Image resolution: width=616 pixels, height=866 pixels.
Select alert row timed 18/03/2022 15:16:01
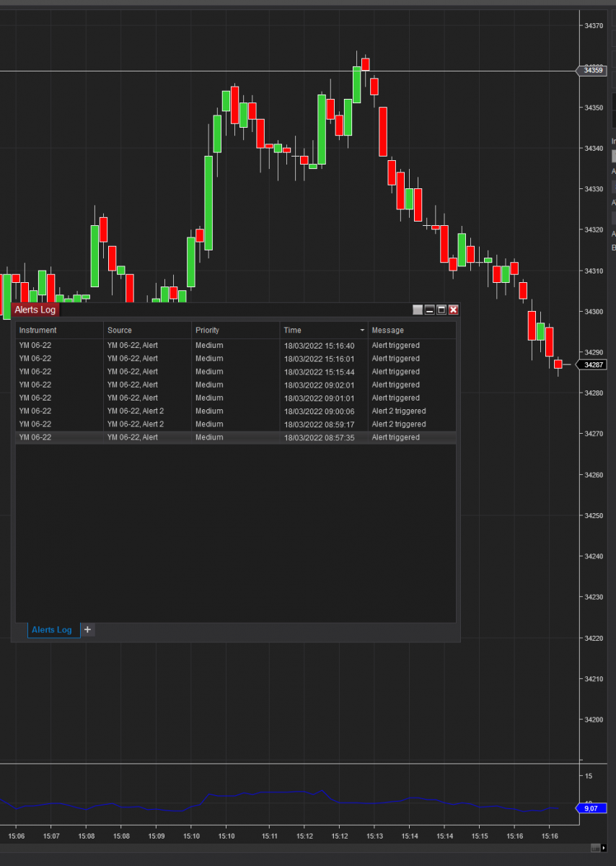click(x=236, y=359)
